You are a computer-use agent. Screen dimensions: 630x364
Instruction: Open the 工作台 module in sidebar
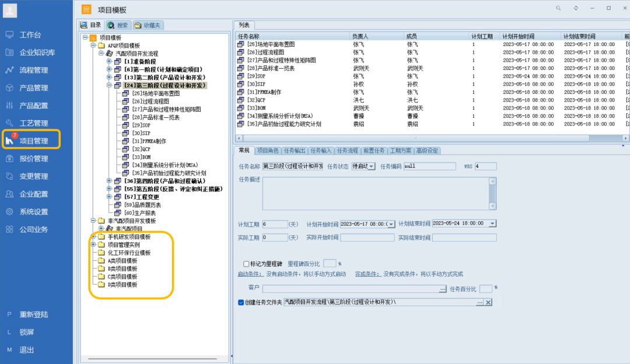pyautogui.click(x=32, y=34)
